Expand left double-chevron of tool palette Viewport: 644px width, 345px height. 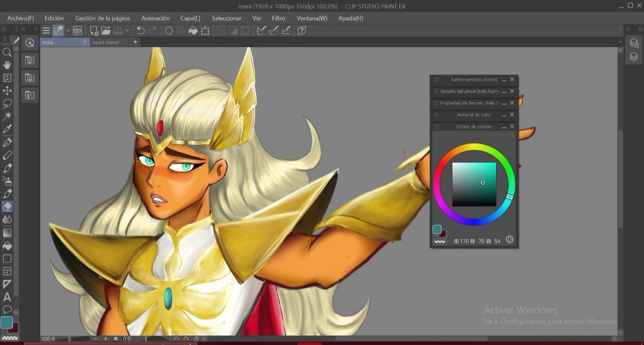pos(4,28)
